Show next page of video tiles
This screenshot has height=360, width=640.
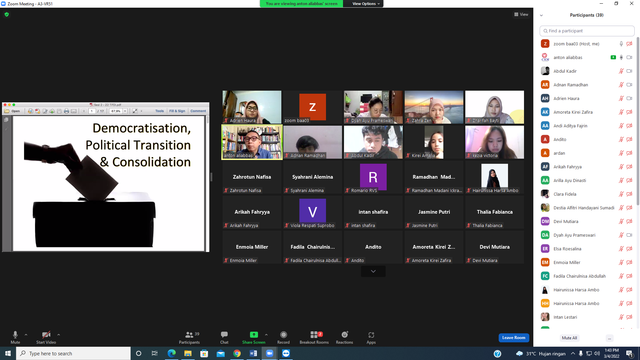(373, 271)
